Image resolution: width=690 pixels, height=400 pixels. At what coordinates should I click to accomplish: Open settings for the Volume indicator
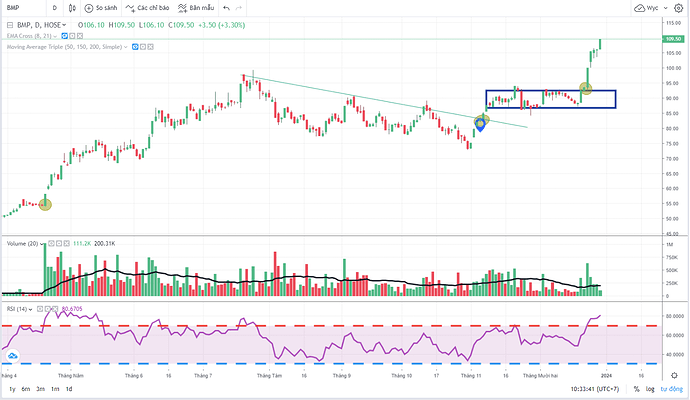59,243
